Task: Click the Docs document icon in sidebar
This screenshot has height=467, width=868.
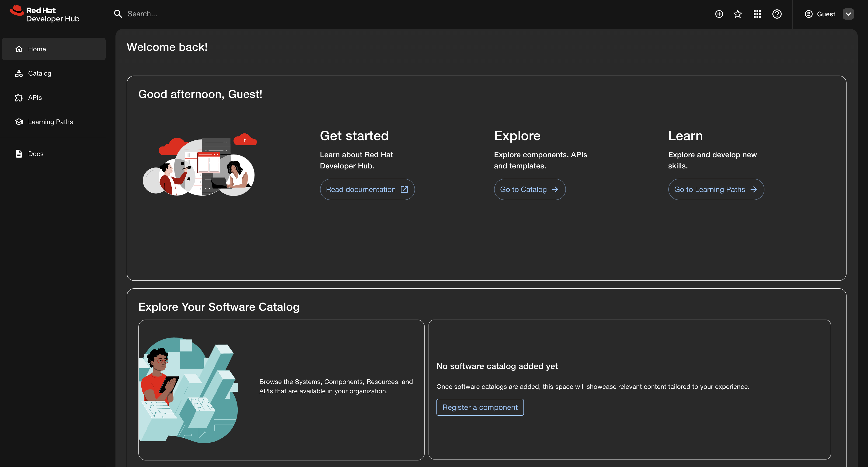Action: pos(19,154)
